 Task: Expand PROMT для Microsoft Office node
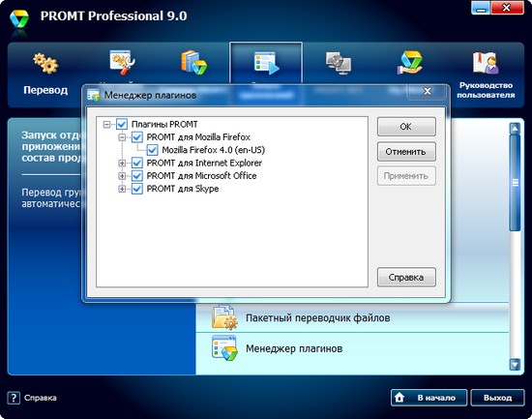coord(122,176)
